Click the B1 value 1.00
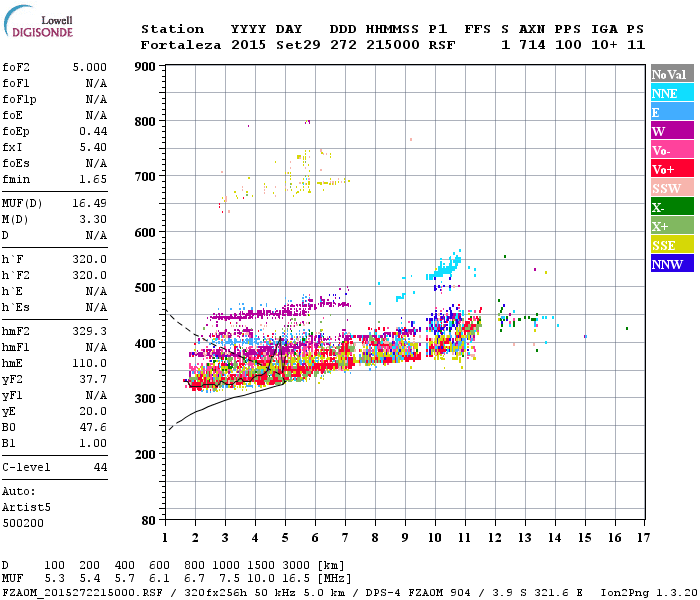The height and width of the screenshot is (600, 700). click(93, 443)
